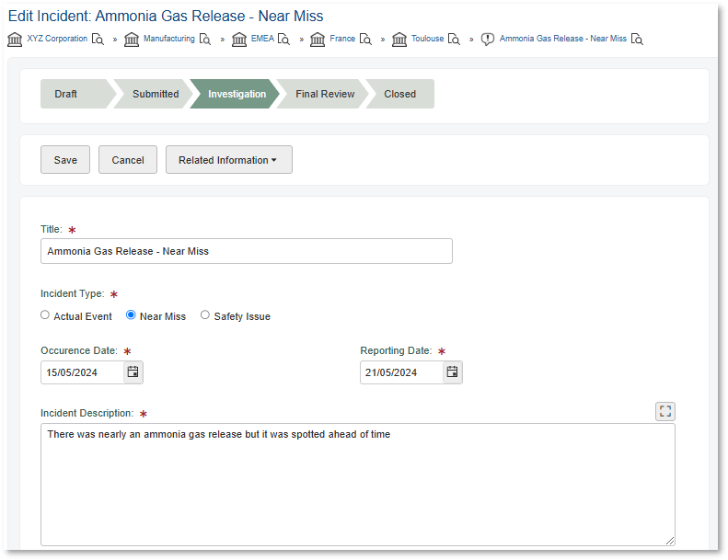Click into the Title text field

247,251
